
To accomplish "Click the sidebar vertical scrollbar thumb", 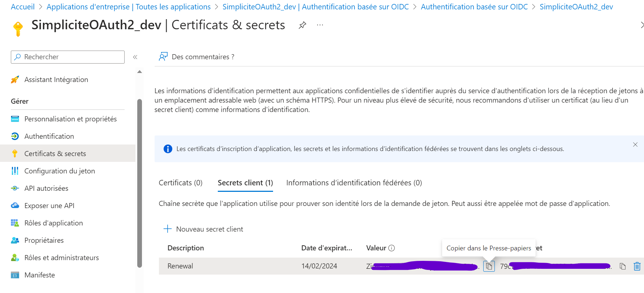I will 140,183.
